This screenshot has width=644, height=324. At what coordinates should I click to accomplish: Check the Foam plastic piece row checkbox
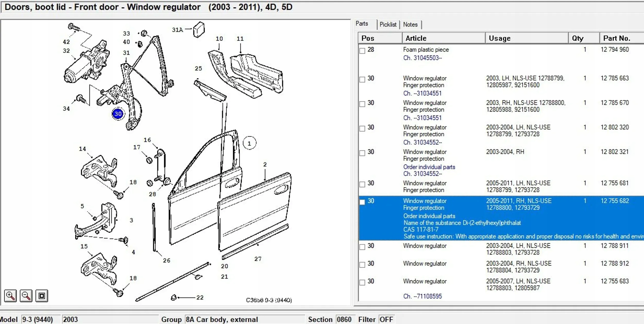click(x=362, y=50)
